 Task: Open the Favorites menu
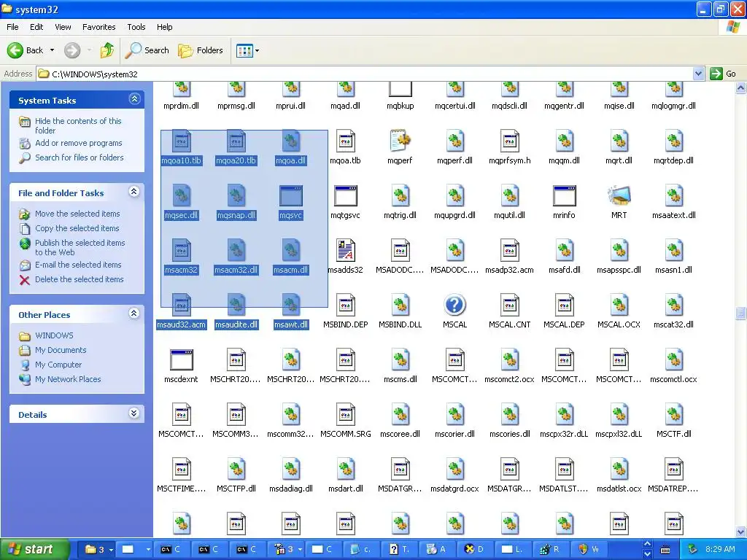pyautogui.click(x=98, y=27)
